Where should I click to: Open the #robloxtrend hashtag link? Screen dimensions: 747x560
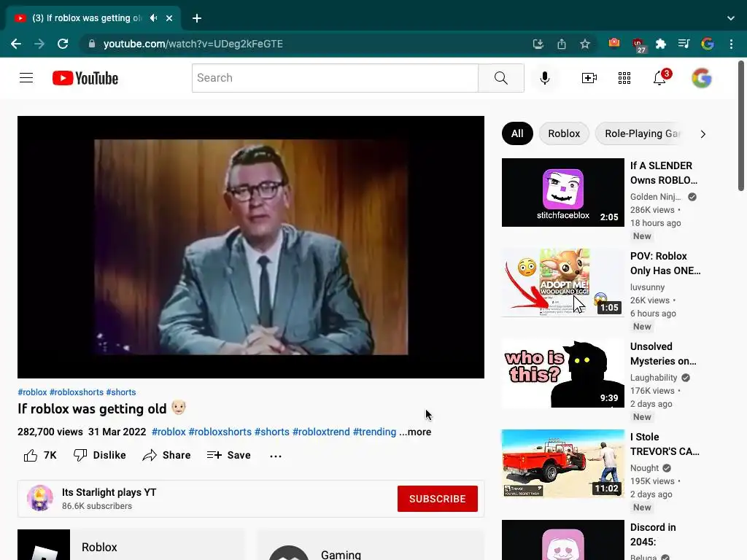321,432
